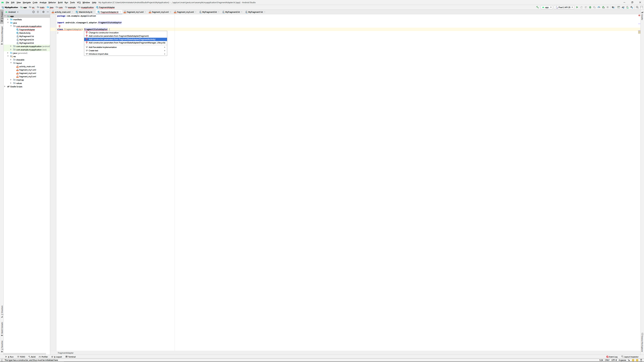The image size is (644, 362).
Task: Open the Android Profiler gauge icon
Action: click(x=599, y=7)
